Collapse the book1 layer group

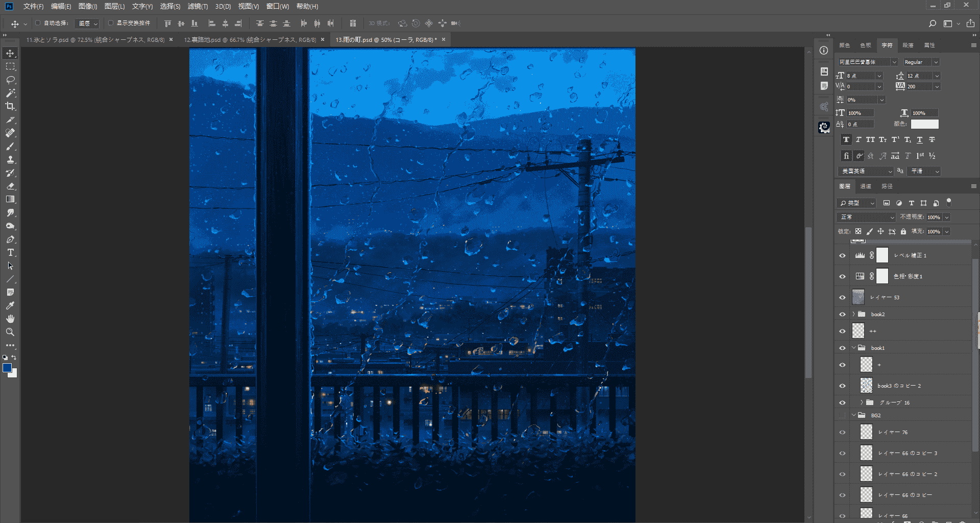coord(853,348)
